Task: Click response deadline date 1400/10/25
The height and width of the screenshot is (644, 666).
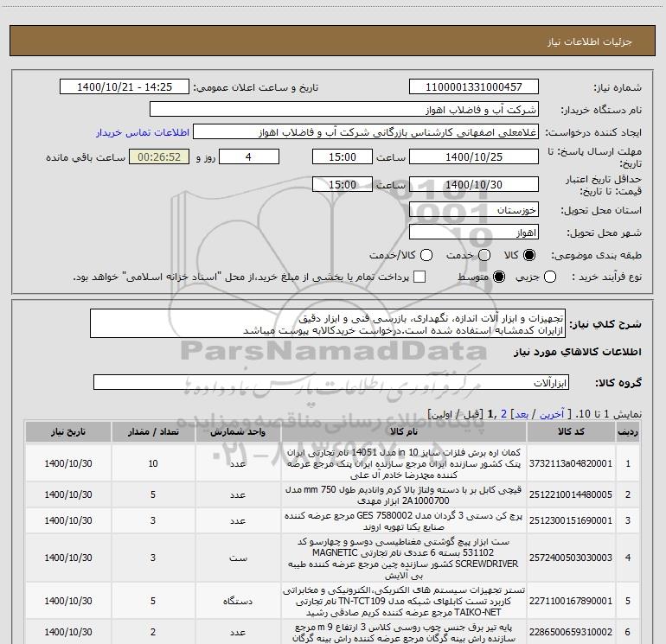Action: pyautogui.click(x=474, y=156)
